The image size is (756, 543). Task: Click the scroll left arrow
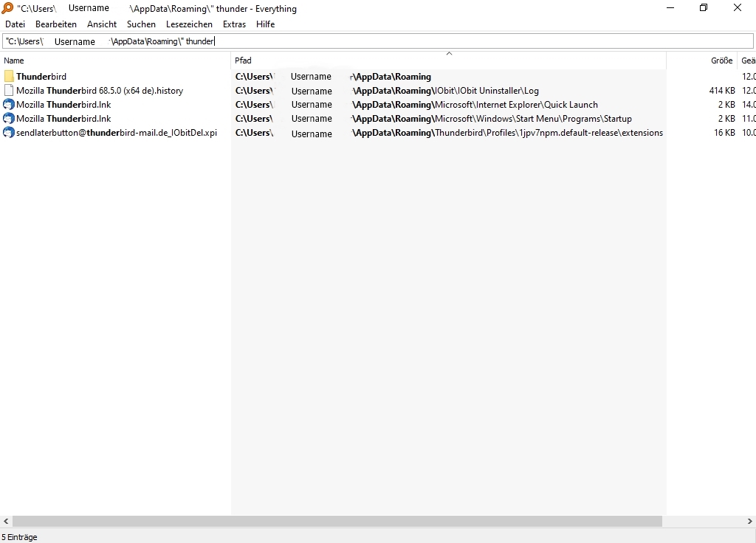click(x=6, y=521)
